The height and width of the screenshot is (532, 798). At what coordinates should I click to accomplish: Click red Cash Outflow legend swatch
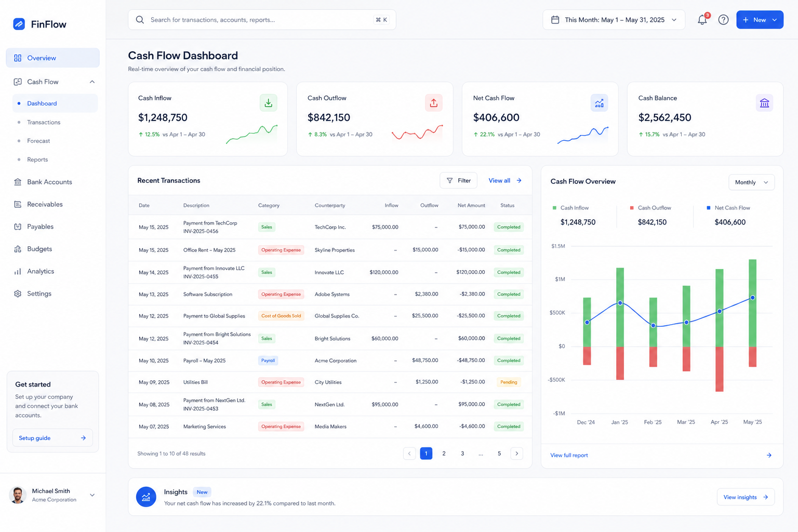(632, 208)
